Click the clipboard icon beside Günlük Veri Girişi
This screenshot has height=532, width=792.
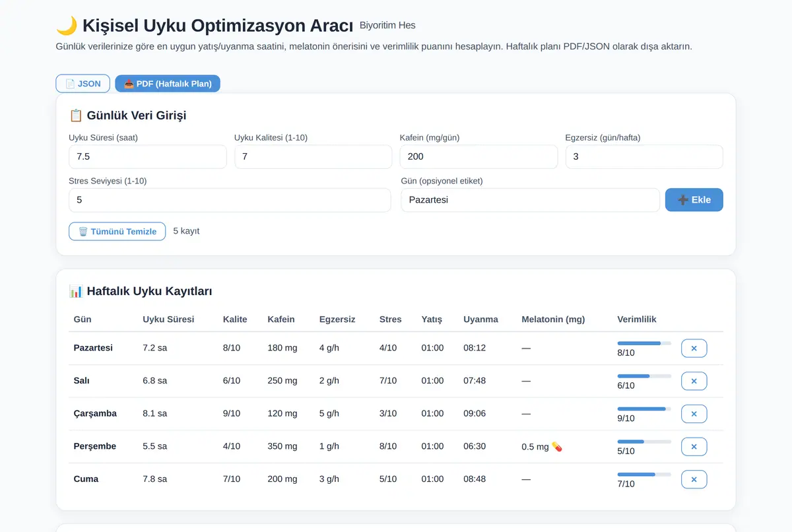pos(76,116)
